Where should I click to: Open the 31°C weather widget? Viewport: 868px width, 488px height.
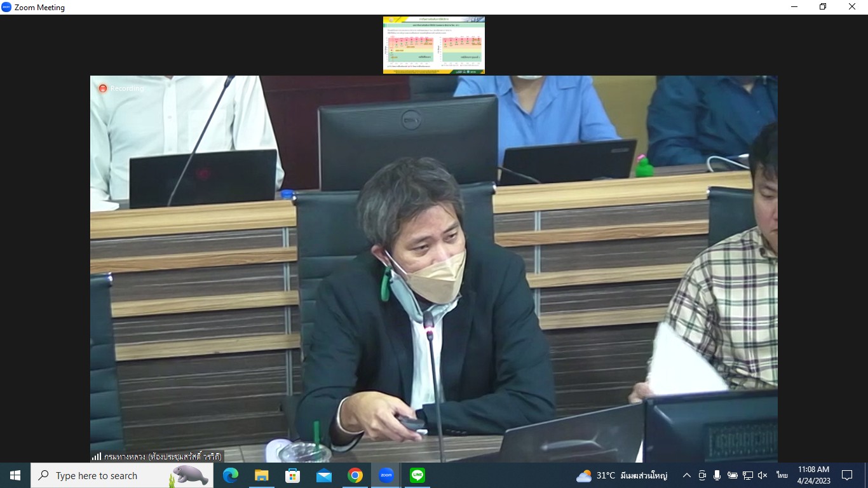pyautogui.click(x=621, y=475)
